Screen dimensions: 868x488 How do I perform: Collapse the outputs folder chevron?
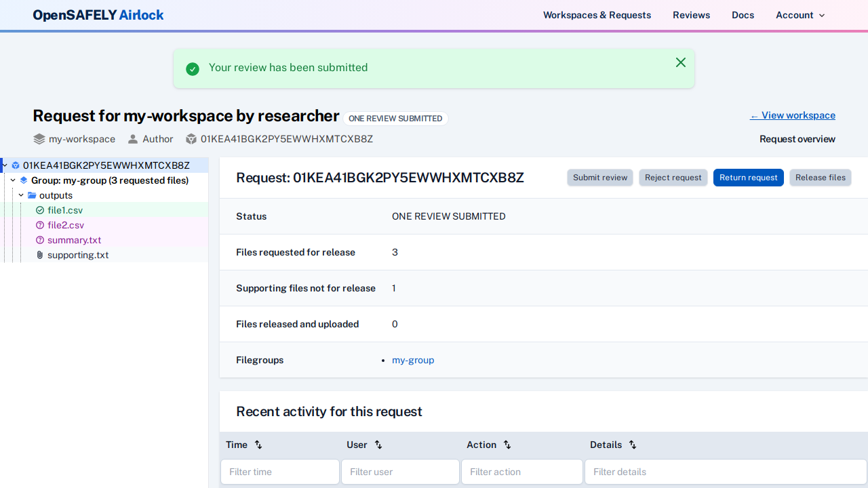click(x=21, y=195)
